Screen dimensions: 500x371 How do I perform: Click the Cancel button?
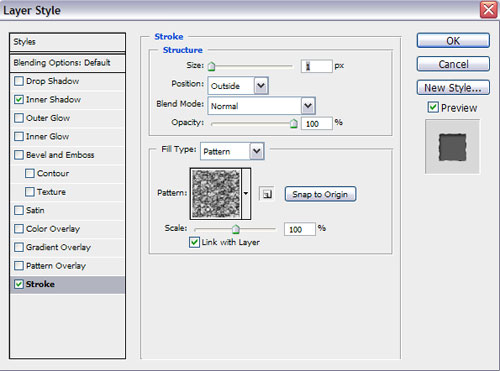coord(453,64)
